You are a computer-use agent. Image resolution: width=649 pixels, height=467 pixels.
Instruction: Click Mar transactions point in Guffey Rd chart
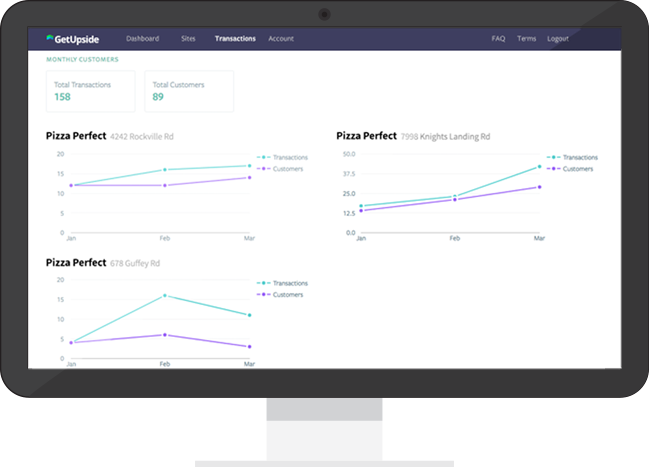(249, 315)
